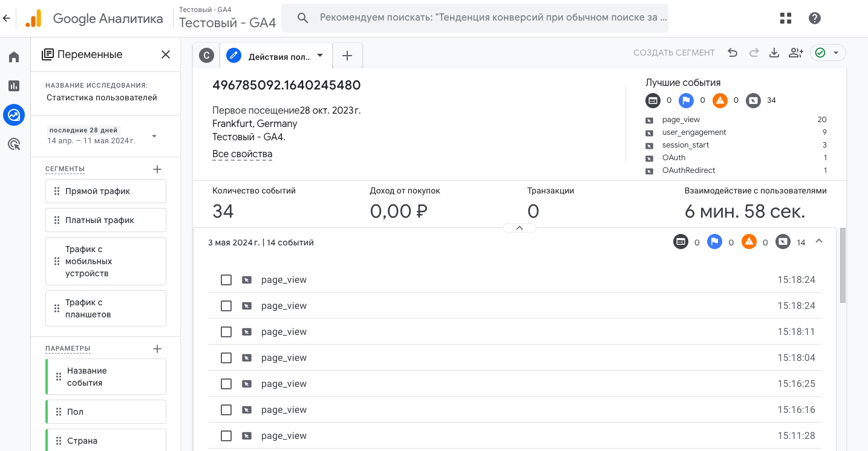Add a new exploration tab
This screenshot has height=451, width=868.
click(347, 56)
